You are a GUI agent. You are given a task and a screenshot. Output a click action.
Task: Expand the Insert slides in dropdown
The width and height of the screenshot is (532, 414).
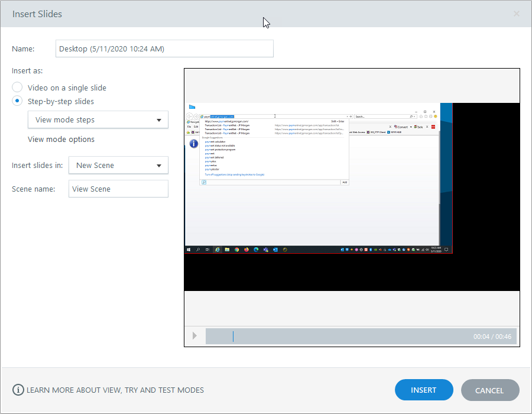click(x=118, y=166)
